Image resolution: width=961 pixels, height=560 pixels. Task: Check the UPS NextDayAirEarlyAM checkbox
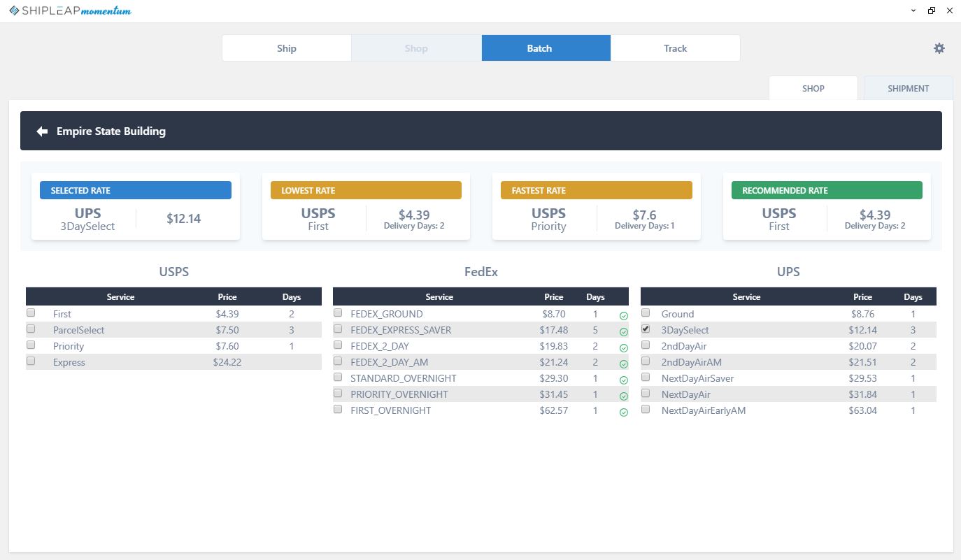pyautogui.click(x=646, y=409)
